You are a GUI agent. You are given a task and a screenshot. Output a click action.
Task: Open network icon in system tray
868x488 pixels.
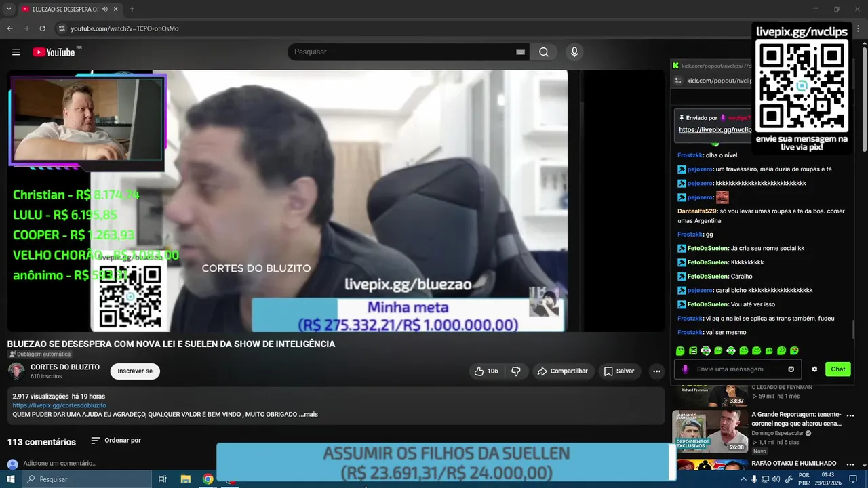(766, 479)
